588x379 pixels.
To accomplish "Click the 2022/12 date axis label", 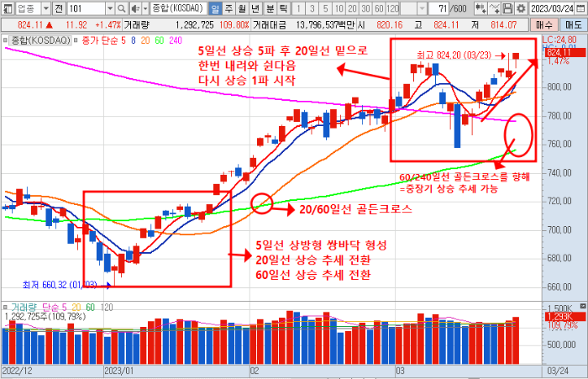I will (x=18, y=371).
